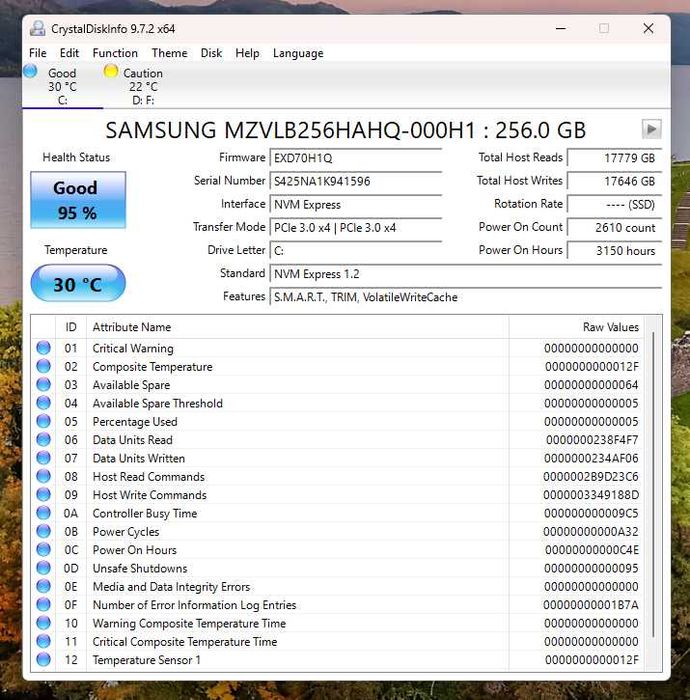Click the Total Host Reads value 17779 GB
Screen dimensions: 690x700
pos(614,158)
